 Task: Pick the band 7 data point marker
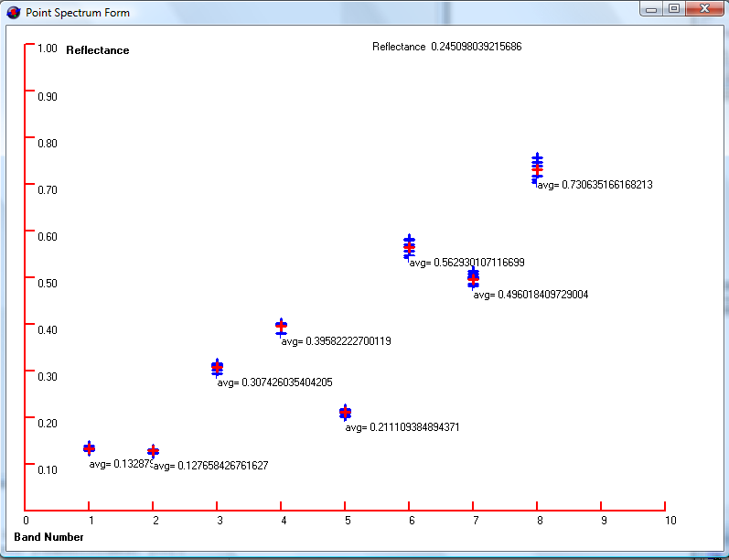(473, 277)
